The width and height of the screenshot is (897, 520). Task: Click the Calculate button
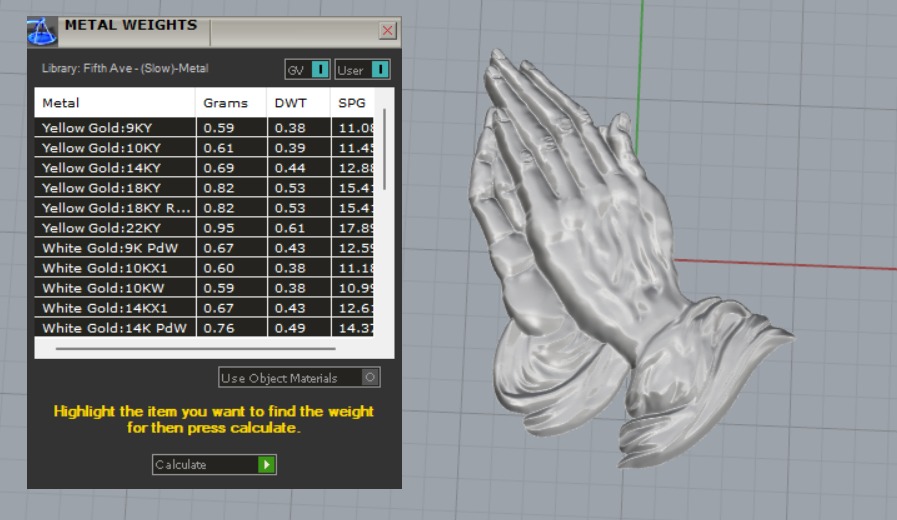(214, 465)
